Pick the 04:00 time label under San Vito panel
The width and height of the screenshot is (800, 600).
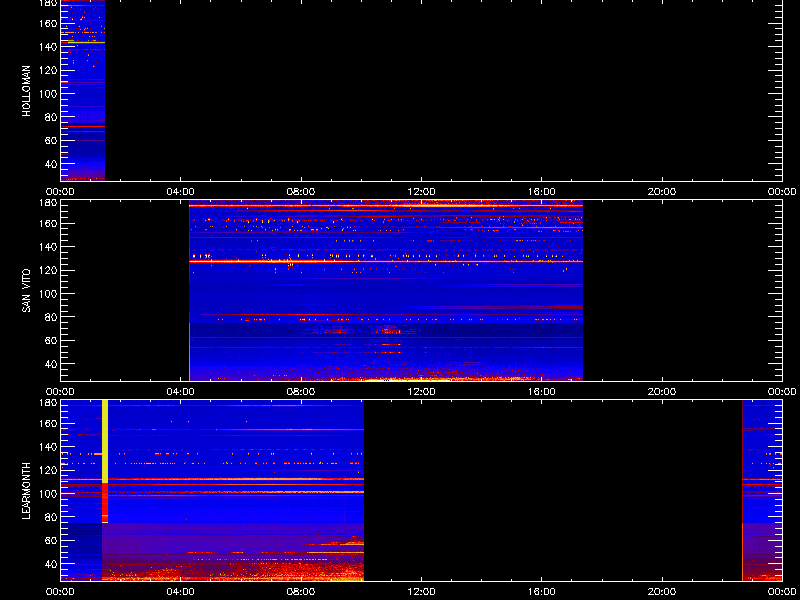pyautogui.click(x=181, y=392)
